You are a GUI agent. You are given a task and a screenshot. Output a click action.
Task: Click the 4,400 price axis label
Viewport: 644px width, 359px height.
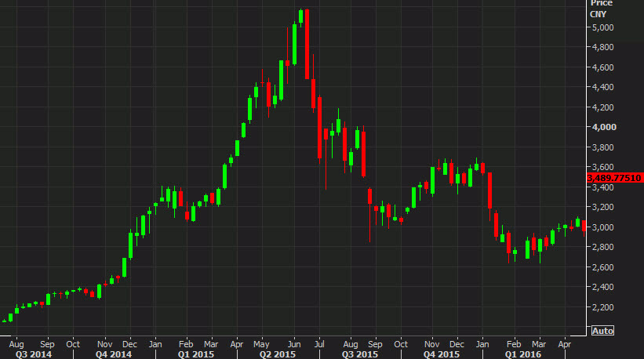coord(602,87)
